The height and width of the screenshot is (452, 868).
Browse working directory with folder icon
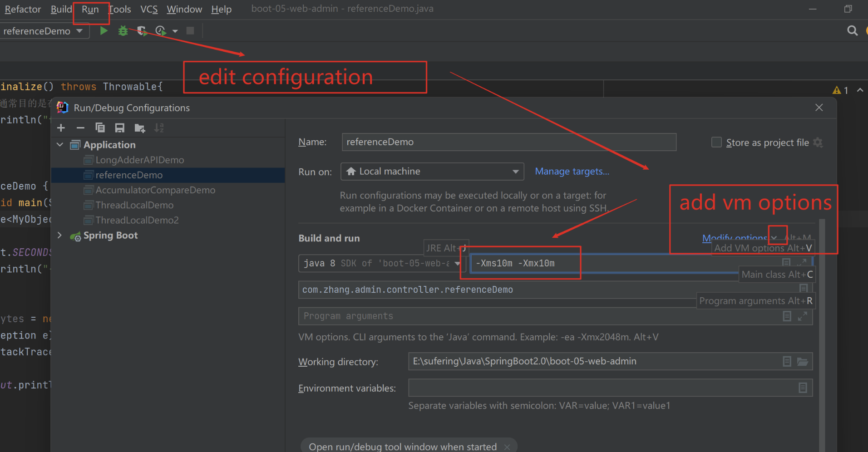(x=803, y=362)
